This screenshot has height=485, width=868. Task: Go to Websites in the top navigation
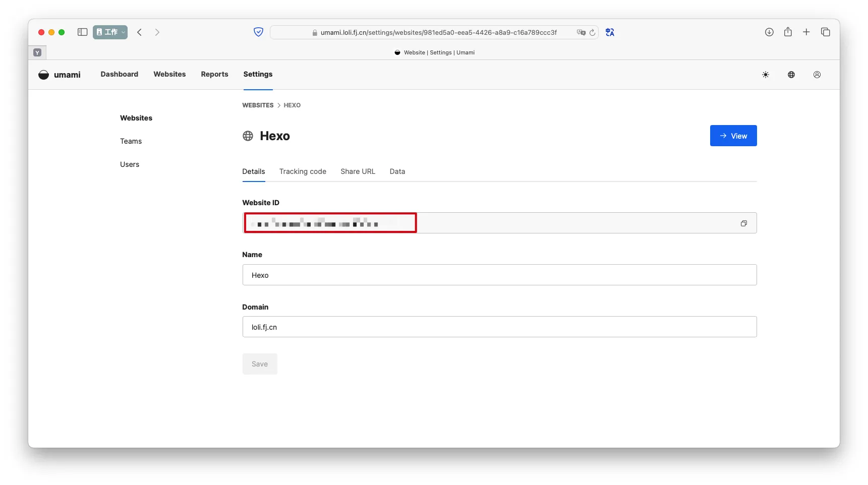[x=169, y=74]
